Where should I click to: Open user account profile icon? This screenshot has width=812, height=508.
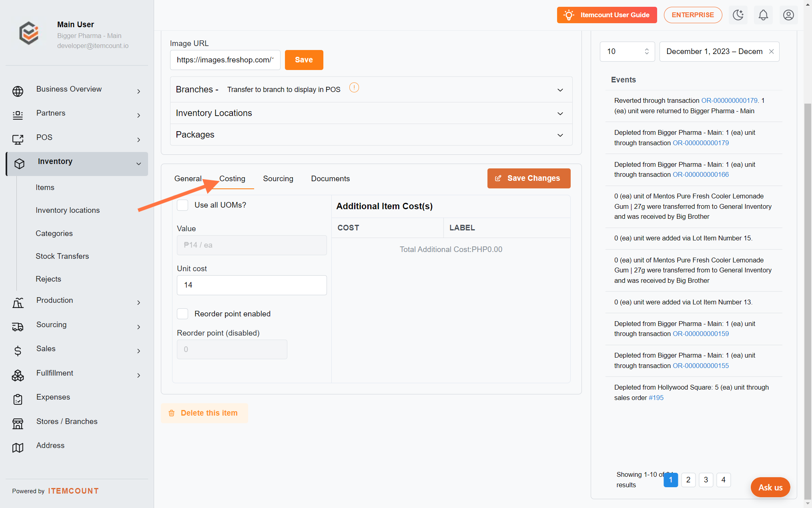coord(788,15)
